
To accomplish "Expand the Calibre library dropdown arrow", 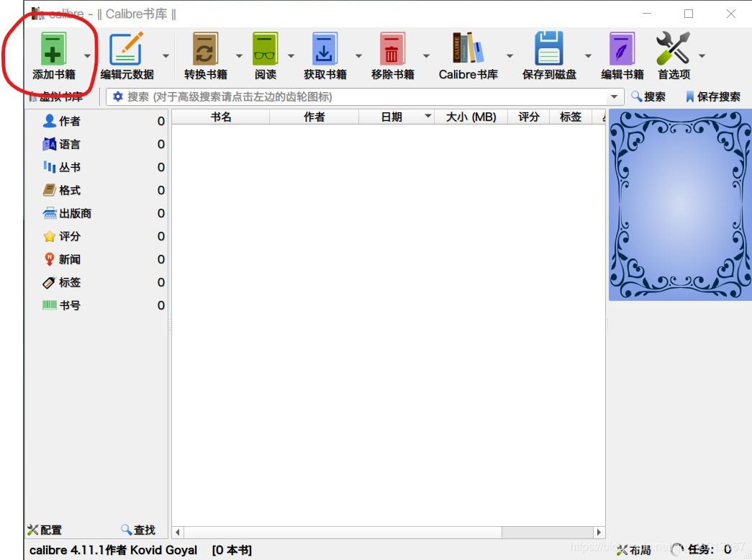I will [509, 55].
